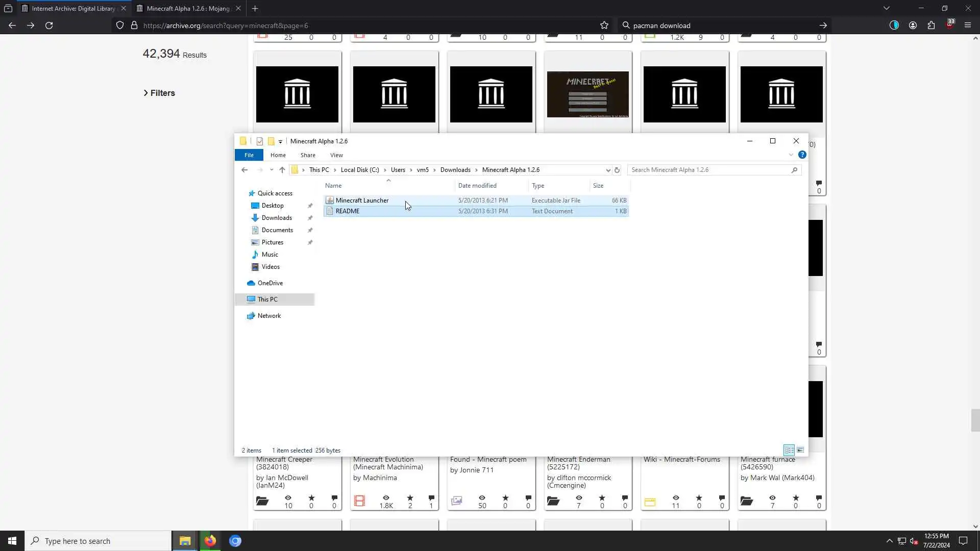Image resolution: width=980 pixels, height=551 pixels.
Task: Open the View ribbon tab
Action: point(336,155)
